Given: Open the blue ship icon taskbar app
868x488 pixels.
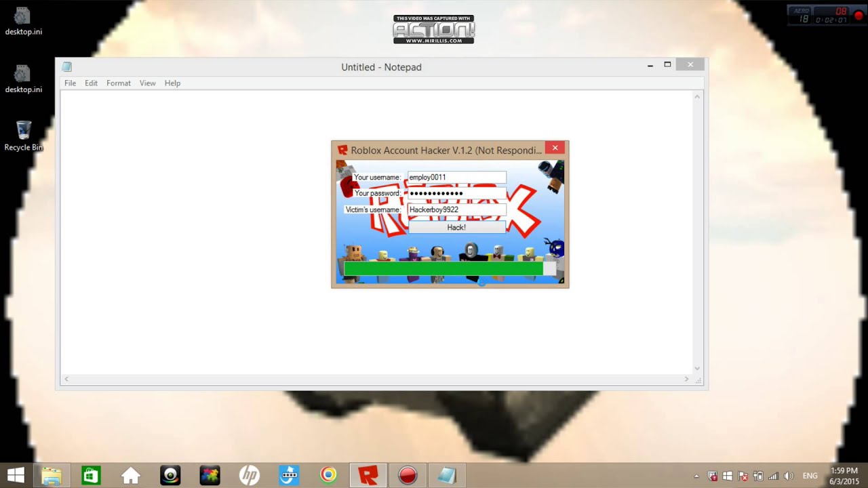Looking at the screenshot, I should coord(289,475).
